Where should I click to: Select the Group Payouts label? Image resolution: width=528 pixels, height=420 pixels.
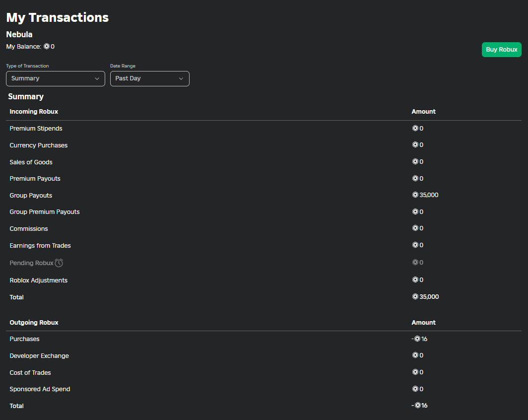(31, 195)
